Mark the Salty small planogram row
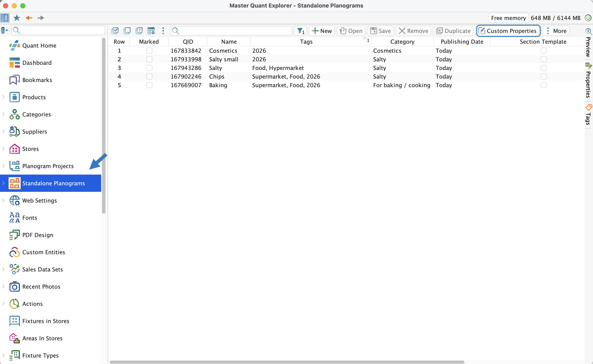593x364 pixels. (149, 59)
